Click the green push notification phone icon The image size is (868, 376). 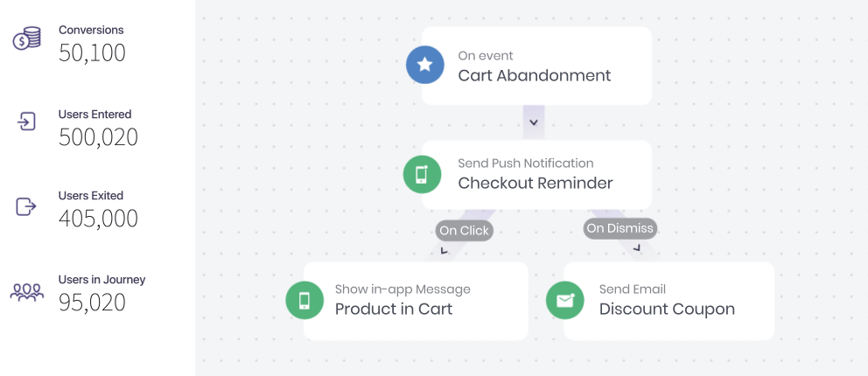(x=422, y=174)
